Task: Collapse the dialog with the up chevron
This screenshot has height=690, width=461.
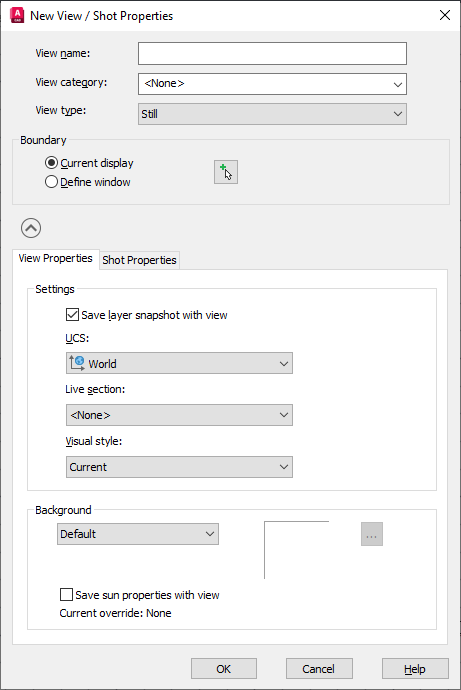Action: point(31,228)
